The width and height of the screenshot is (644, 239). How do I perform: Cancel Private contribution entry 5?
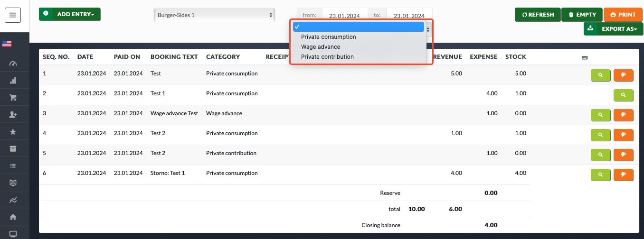[624, 155]
